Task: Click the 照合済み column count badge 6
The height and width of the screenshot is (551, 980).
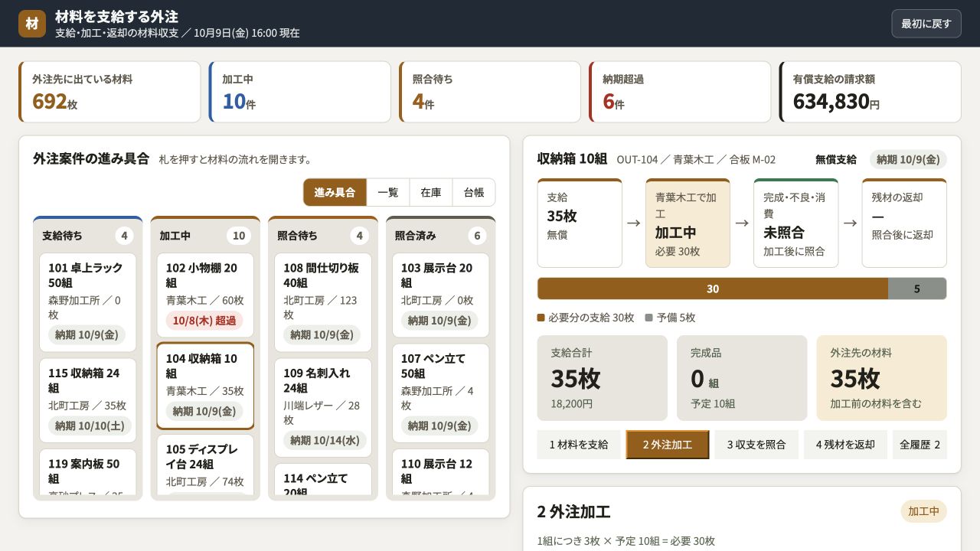Action: (478, 236)
